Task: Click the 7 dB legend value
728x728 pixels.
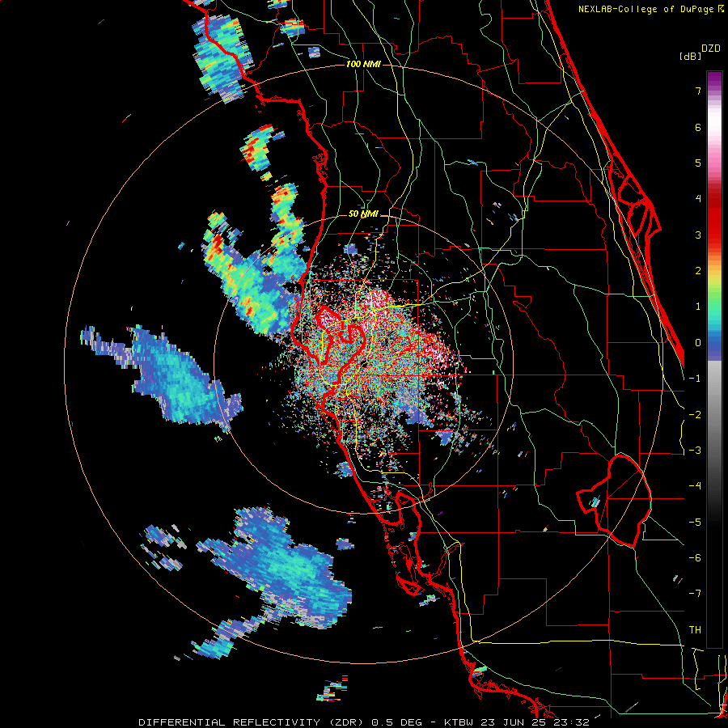Action: point(698,91)
